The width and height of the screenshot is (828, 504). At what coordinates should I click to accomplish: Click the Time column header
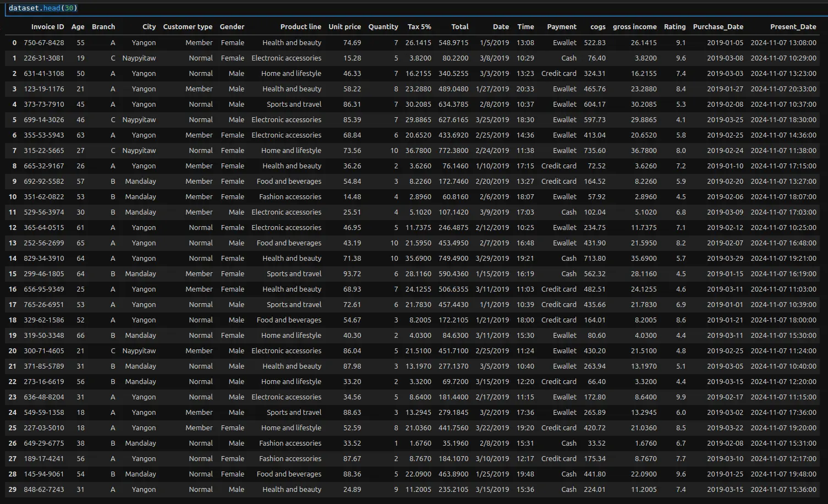tap(525, 26)
